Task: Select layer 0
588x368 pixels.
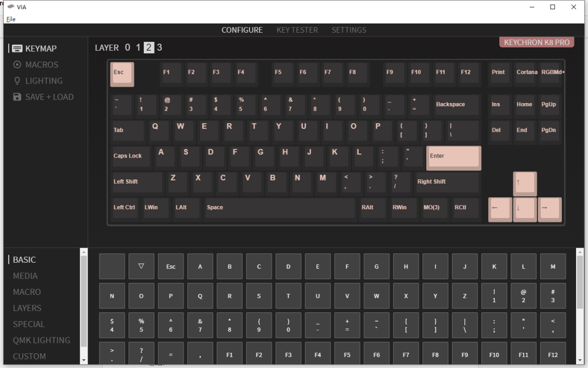Action: click(x=127, y=47)
